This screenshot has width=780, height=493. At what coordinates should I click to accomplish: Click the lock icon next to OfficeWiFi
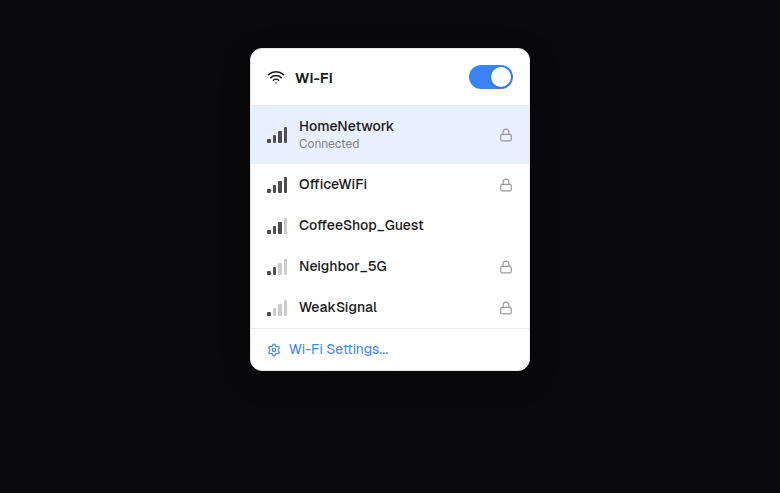coord(505,185)
